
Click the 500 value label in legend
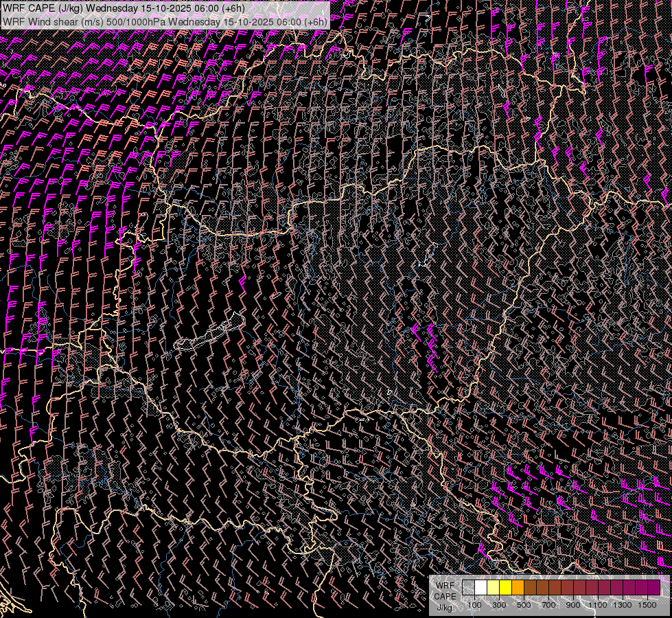point(524,605)
